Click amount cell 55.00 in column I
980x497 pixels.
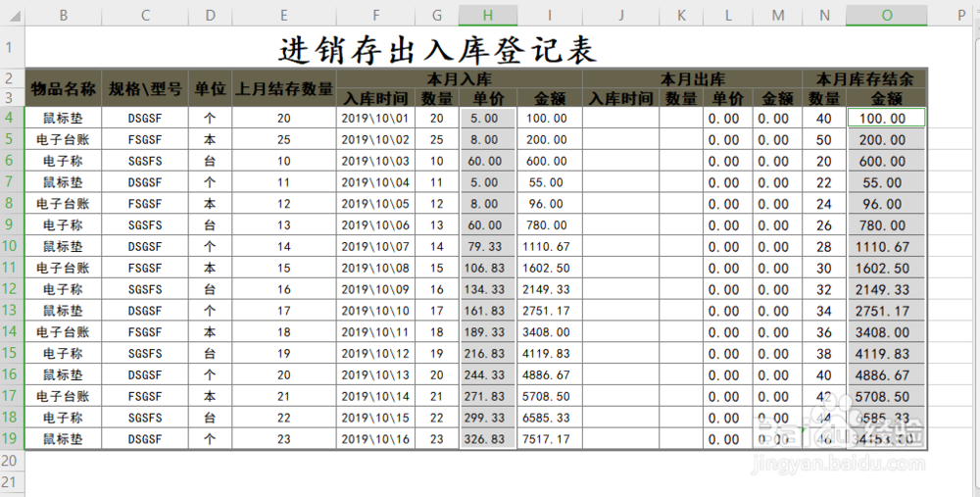pos(550,182)
